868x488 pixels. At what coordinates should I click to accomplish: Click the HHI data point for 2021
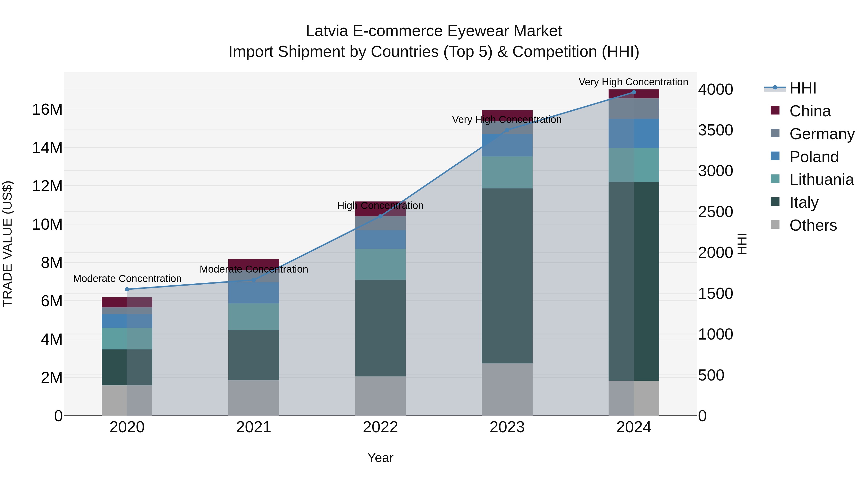click(x=254, y=280)
